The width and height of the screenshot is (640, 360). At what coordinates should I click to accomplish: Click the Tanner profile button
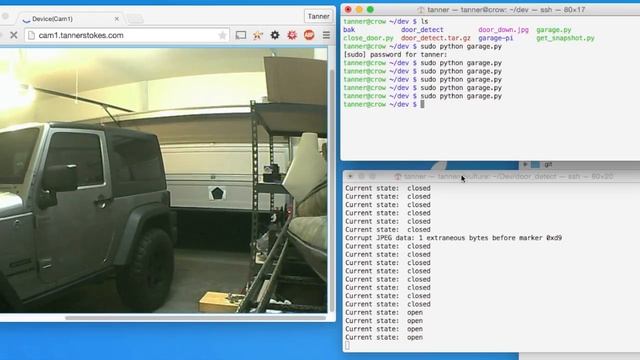[318, 16]
